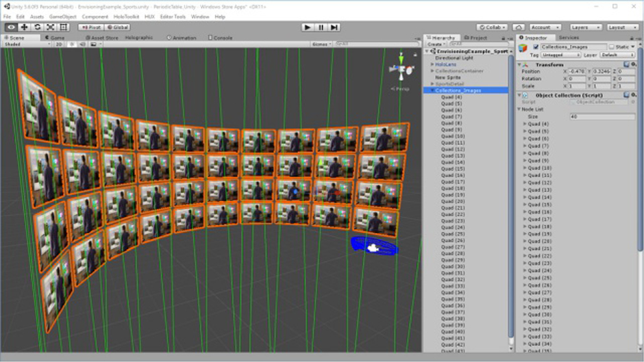
Task: Open the HoloToolkit menu
Action: point(126,17)
